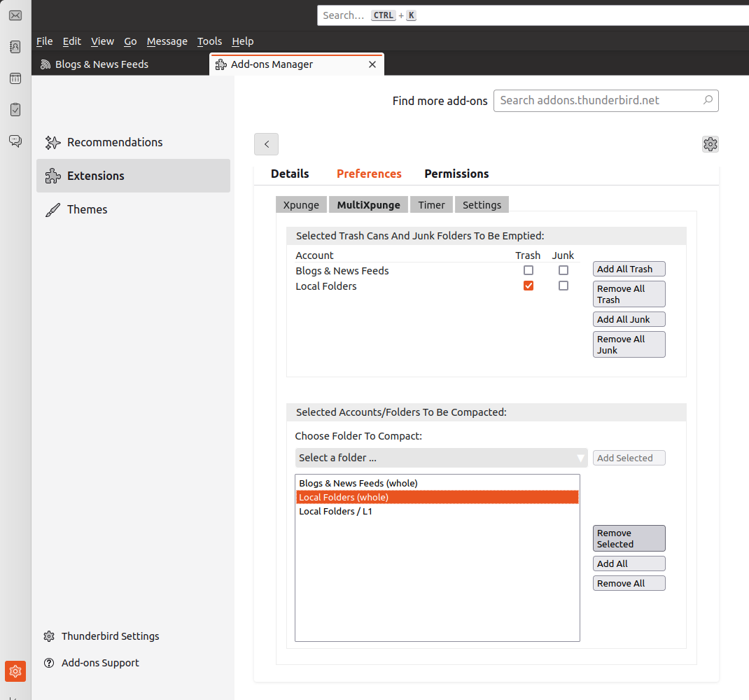This screenshot has height=700, width=749.
Task: Enable Junk for Local Folders
Action: pyautogui.click(x=563, y=286)
